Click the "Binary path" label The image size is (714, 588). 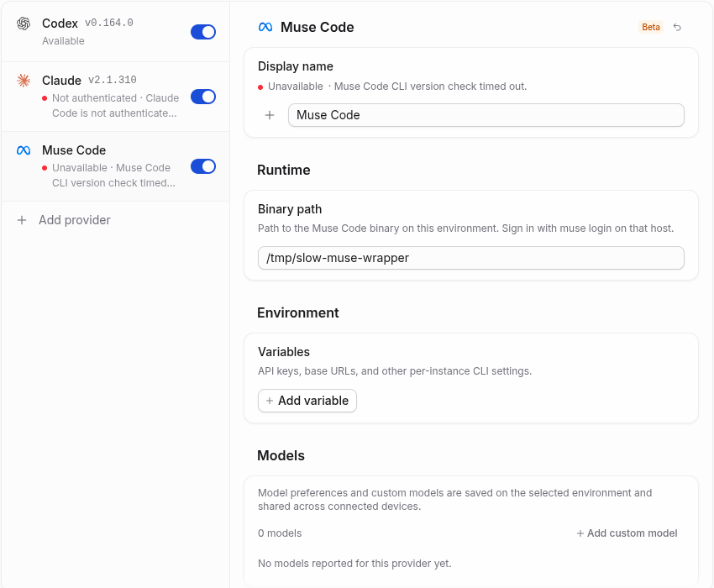[290, 209]
